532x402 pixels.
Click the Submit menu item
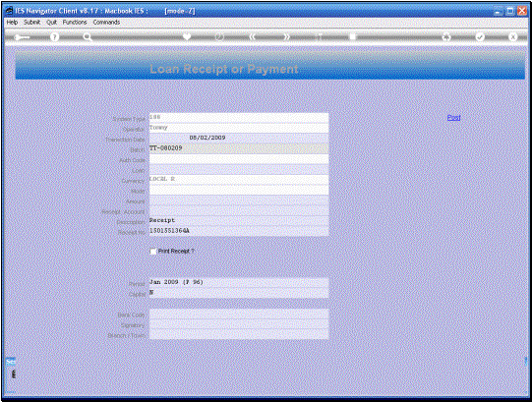click(x=31, y=22)
